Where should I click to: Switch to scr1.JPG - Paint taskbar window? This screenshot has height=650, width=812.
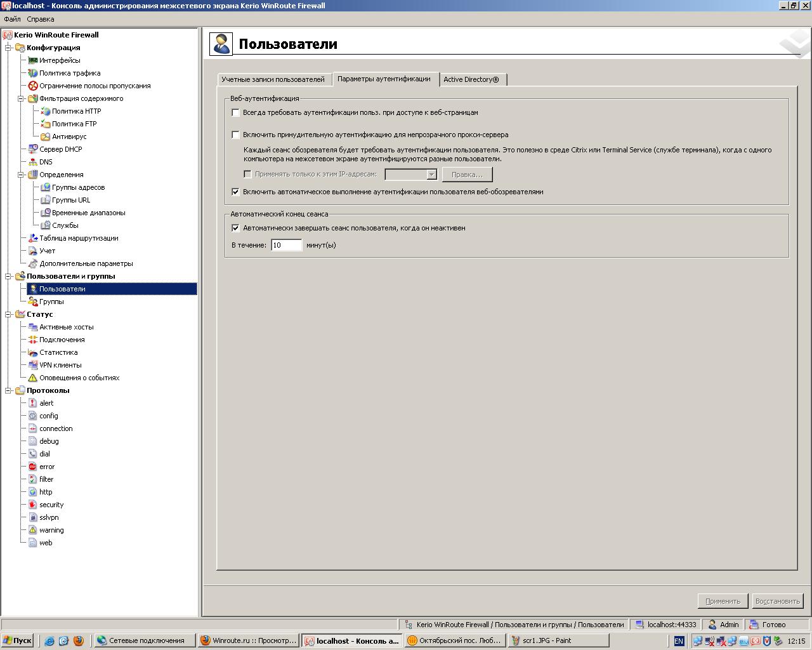coord(558,640)
